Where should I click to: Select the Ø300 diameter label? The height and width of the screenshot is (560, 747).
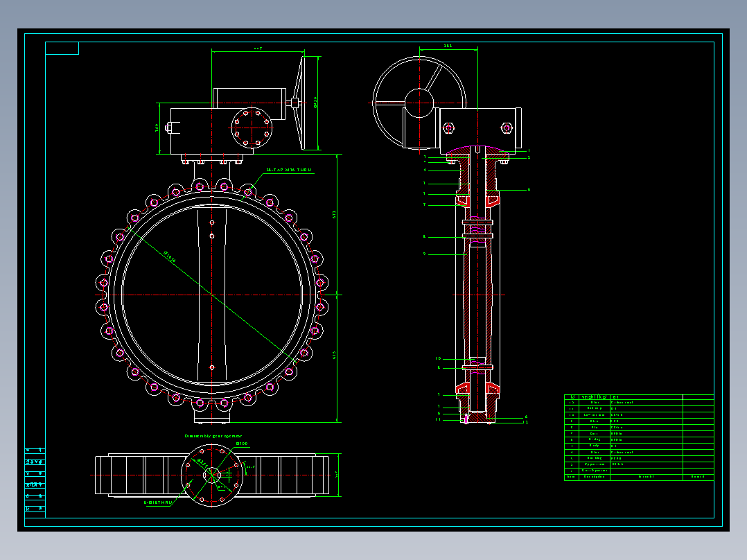point(242,444)
